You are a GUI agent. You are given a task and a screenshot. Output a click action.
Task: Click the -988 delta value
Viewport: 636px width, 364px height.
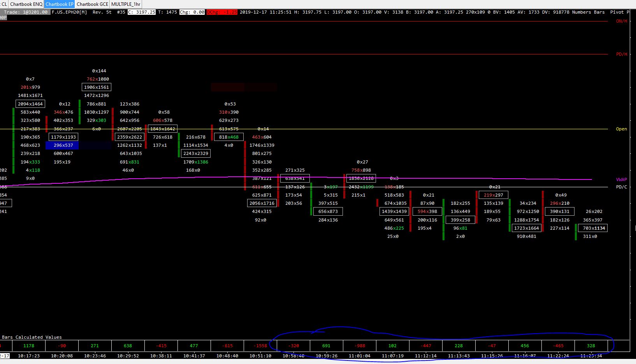coord(360,346)
